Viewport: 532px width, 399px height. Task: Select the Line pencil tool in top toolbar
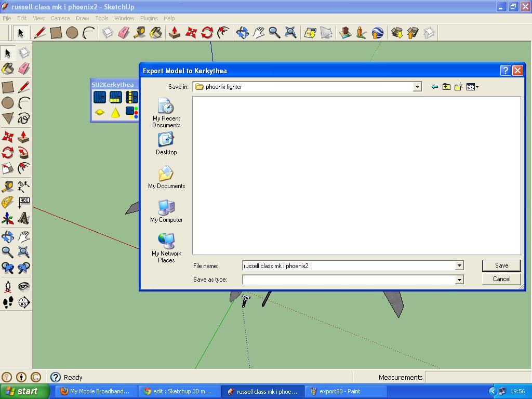39,33
